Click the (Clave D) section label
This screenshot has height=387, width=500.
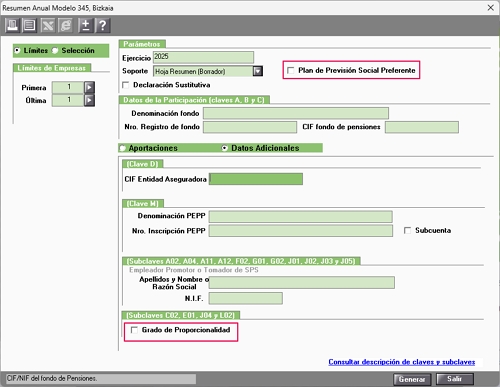coord(142,164)
